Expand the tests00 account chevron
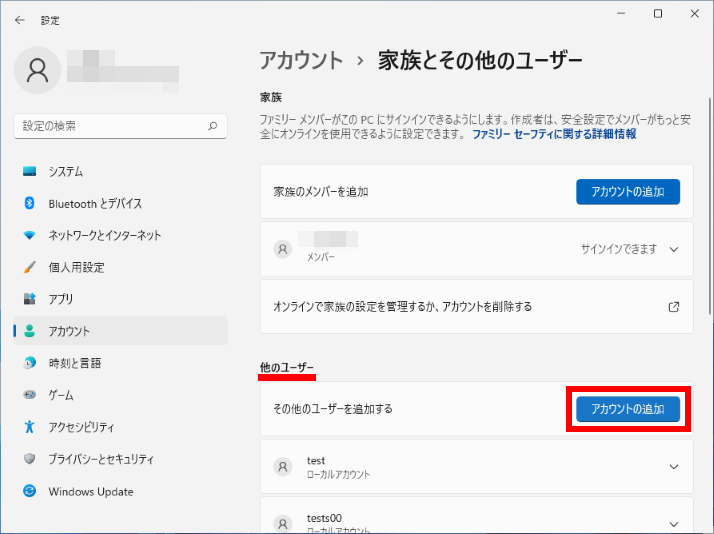 tap(674, 524)
